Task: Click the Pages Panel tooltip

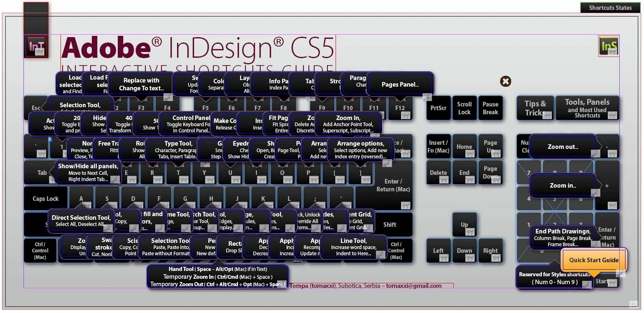Action: (400, 84)
